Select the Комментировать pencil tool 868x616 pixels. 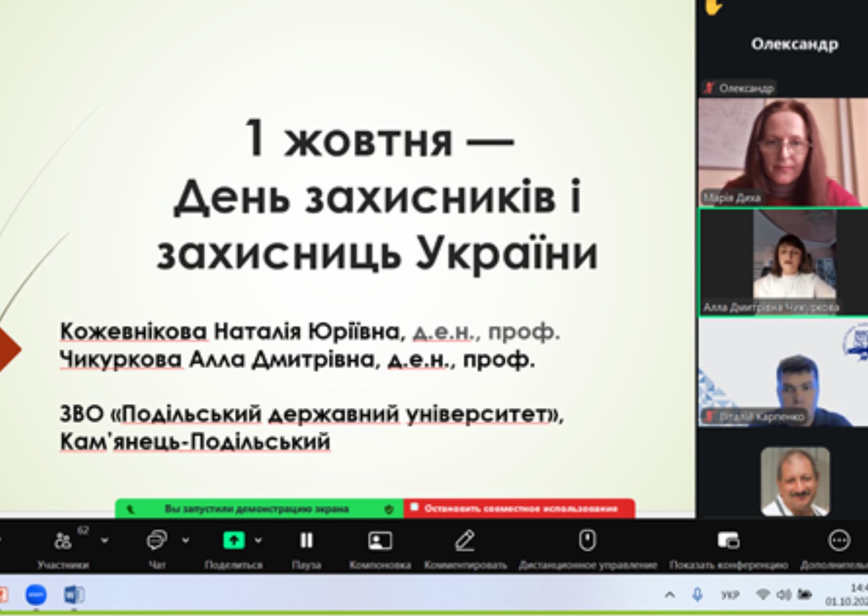click(465, 540)
